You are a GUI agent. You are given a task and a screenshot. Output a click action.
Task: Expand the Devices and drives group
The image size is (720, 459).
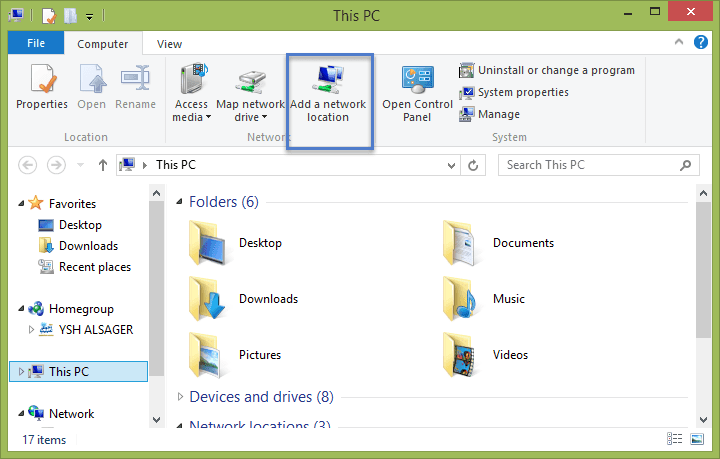click(x=180, y=397)
